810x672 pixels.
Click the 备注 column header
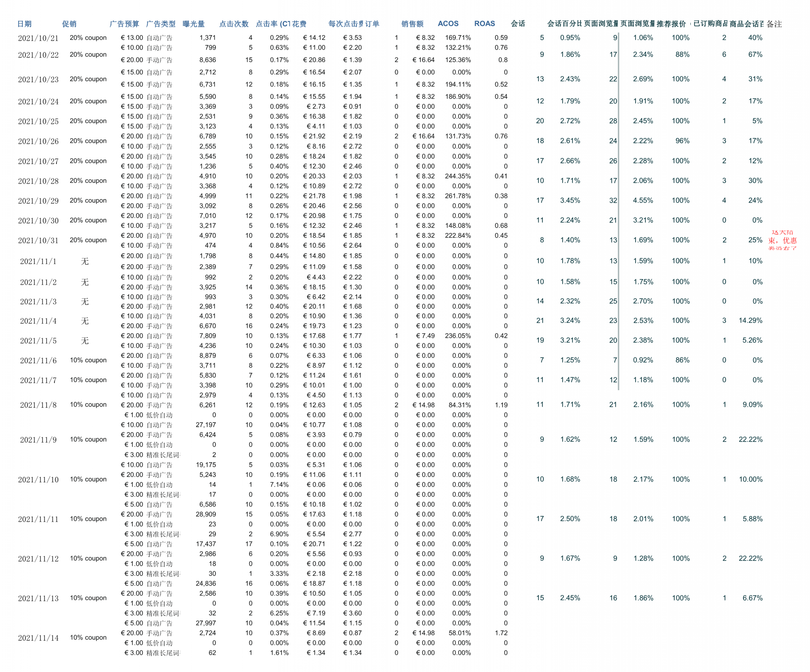774,24
